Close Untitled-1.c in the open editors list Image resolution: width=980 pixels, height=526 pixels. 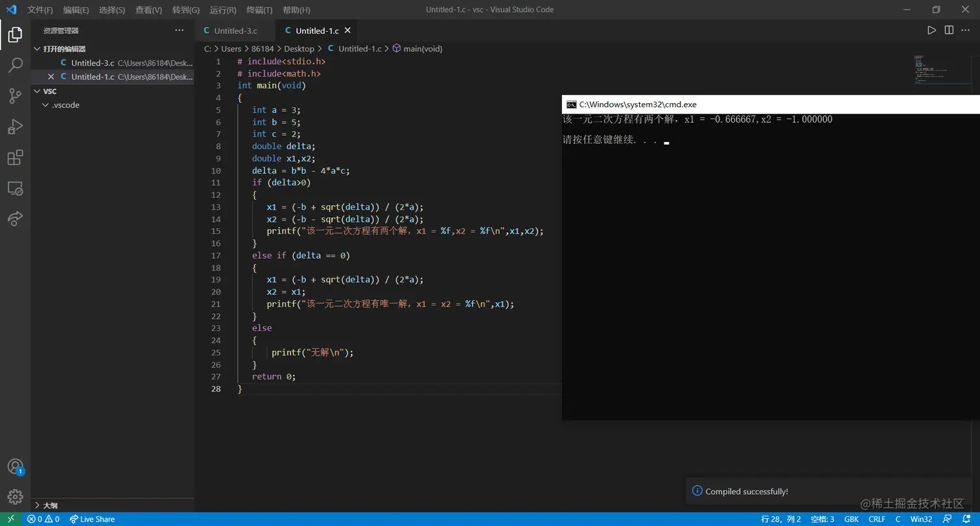tap(51, 77)
